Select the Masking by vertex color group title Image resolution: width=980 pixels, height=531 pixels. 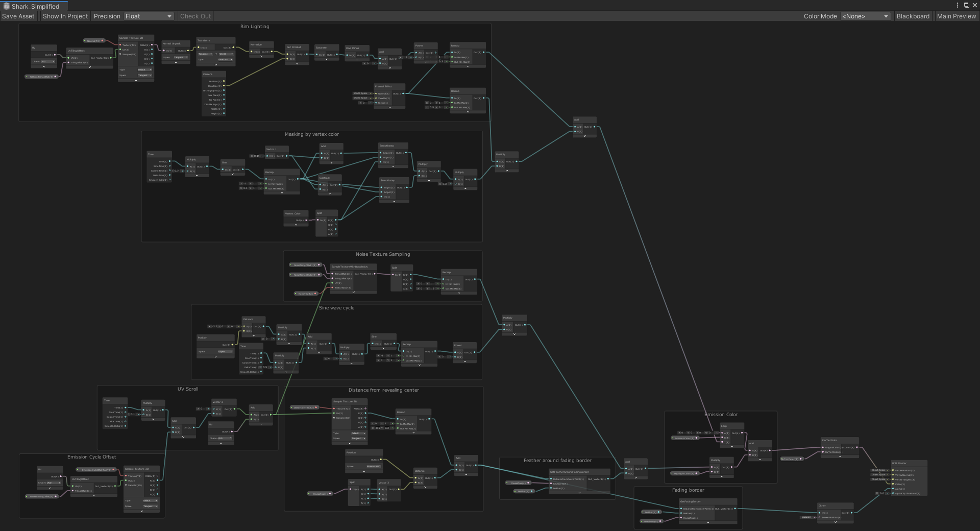pos(312,134)
